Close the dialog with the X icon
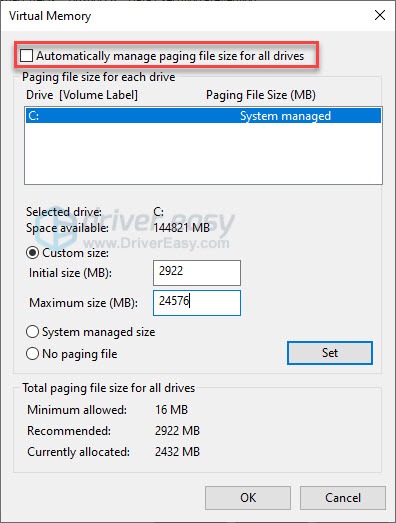 (x=380, y=15)
